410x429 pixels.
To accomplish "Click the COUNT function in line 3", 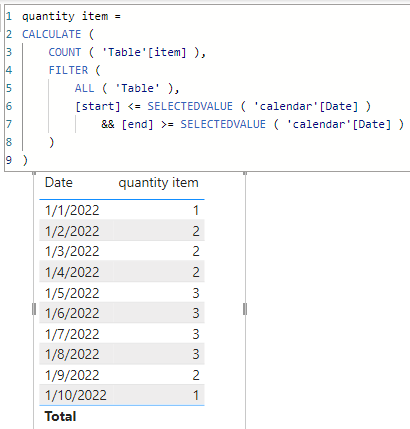I will (x=65, y=52).
